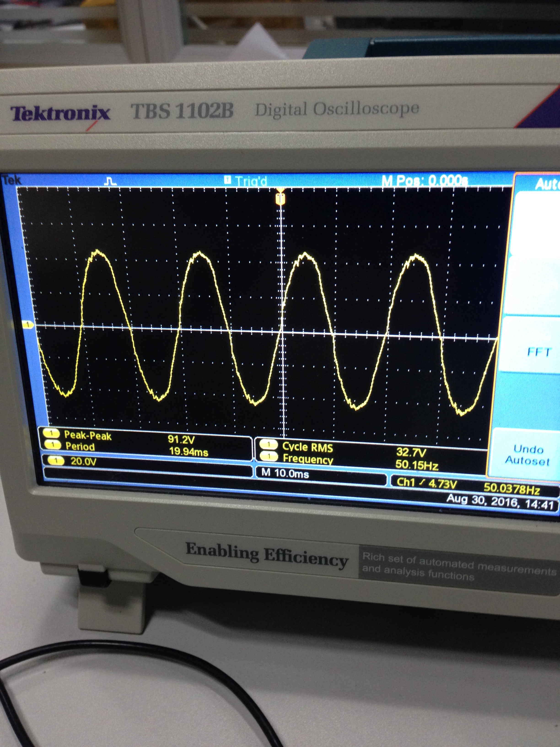Click the orange trigger position marker
The height and width of the screenshot is (747, 560).
click(x=280, y=199)
